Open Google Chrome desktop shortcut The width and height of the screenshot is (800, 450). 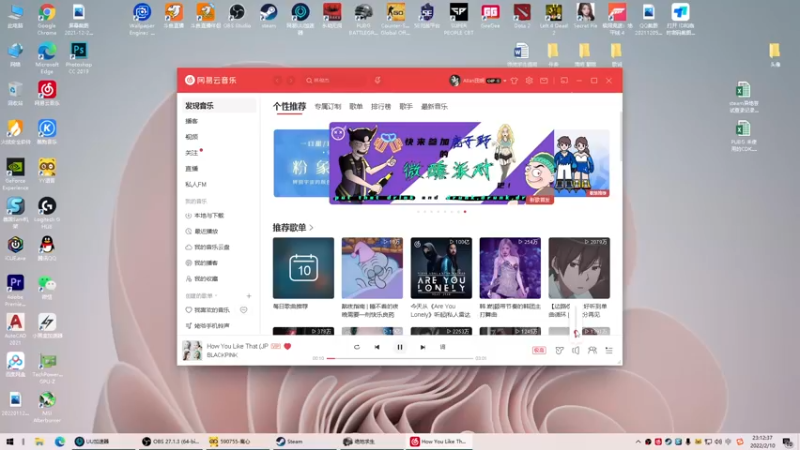tap(46, 19)
